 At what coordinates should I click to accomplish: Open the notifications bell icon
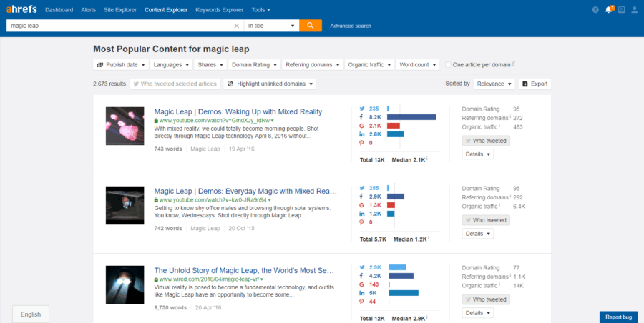click(609, 10)
